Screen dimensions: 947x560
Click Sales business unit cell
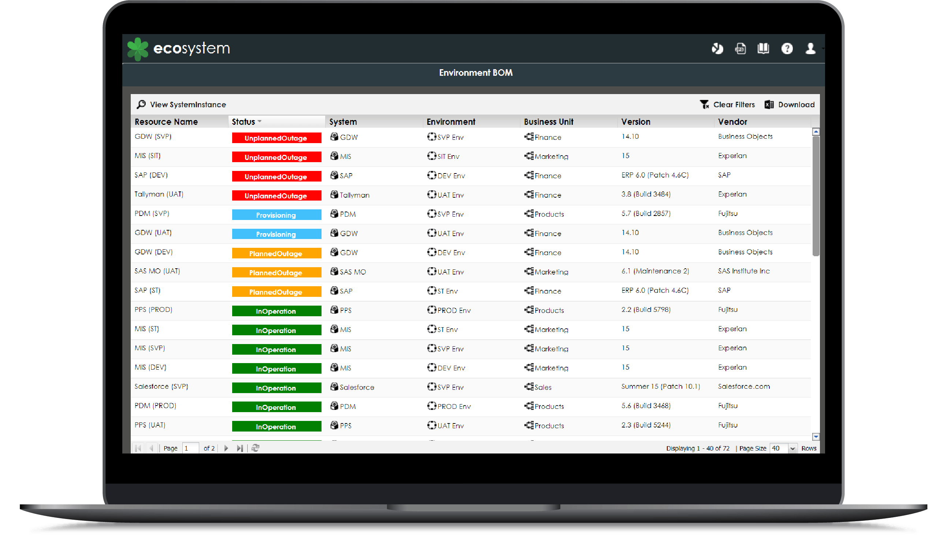(543, 387)
